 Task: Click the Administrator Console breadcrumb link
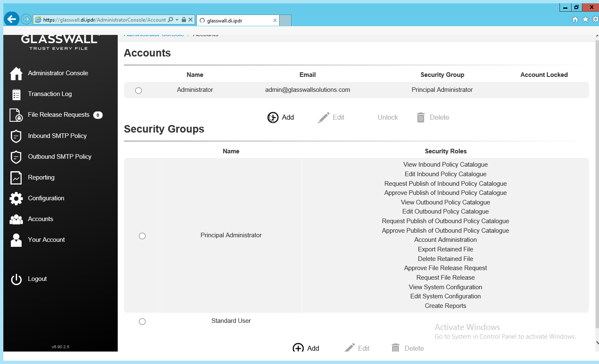tap(154, 35)
